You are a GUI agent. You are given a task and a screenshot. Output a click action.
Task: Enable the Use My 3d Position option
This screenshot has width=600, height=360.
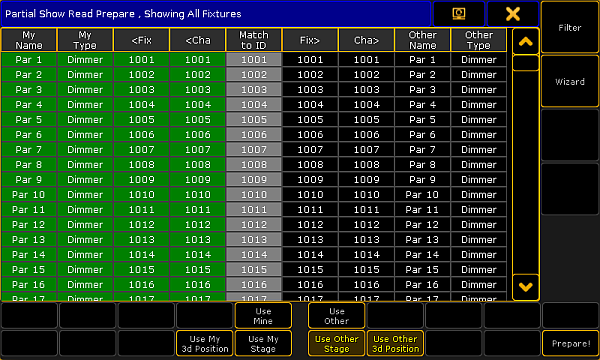(x=205, y=344)
